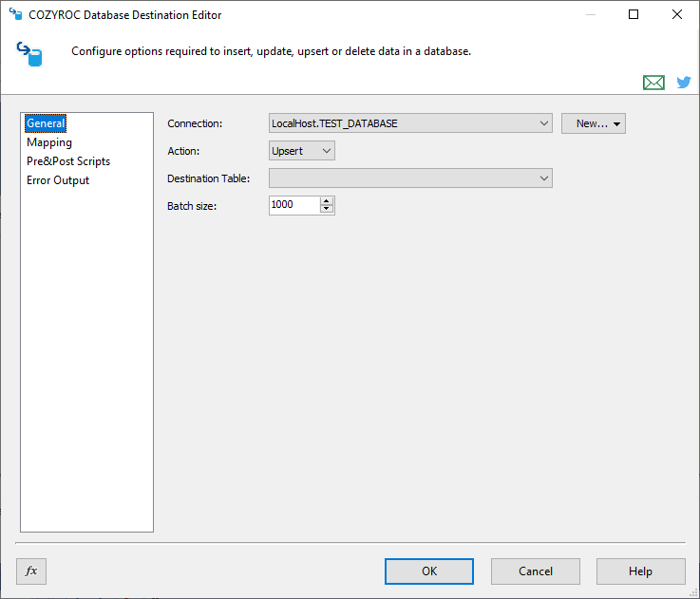Click the Action: label text

[x=183, y=151]
